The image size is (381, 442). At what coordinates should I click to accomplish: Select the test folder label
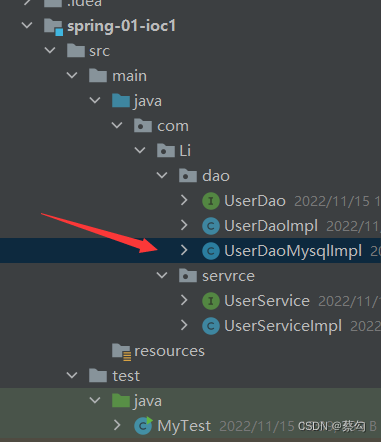tap(126, 376)
